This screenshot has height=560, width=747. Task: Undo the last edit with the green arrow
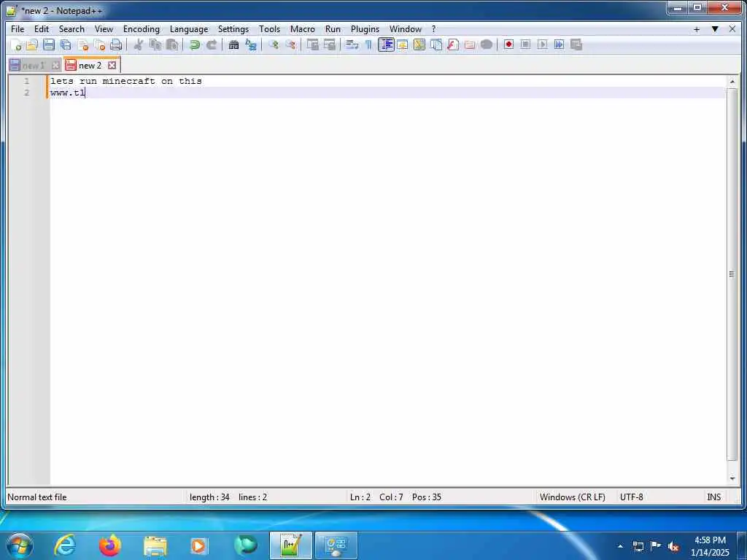[x=194, y=44]
